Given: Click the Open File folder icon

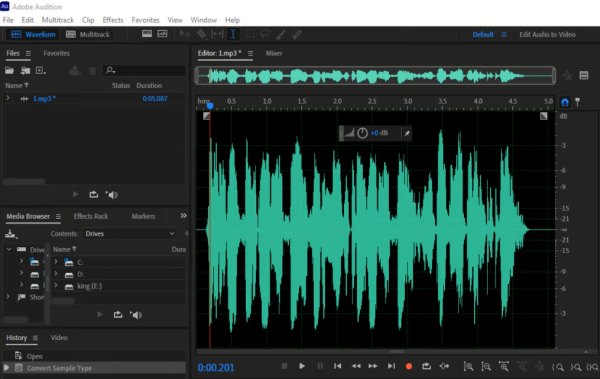Looking at the screenshot, I should click(x=9, y=70).
